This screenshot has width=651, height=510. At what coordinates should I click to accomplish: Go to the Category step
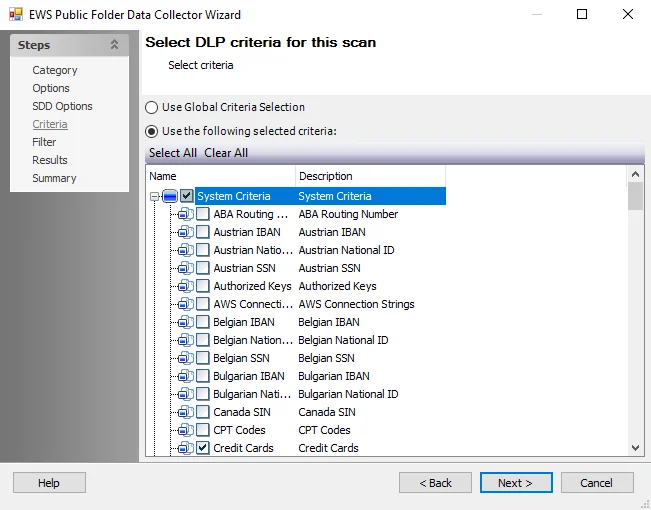click(55, 70)
